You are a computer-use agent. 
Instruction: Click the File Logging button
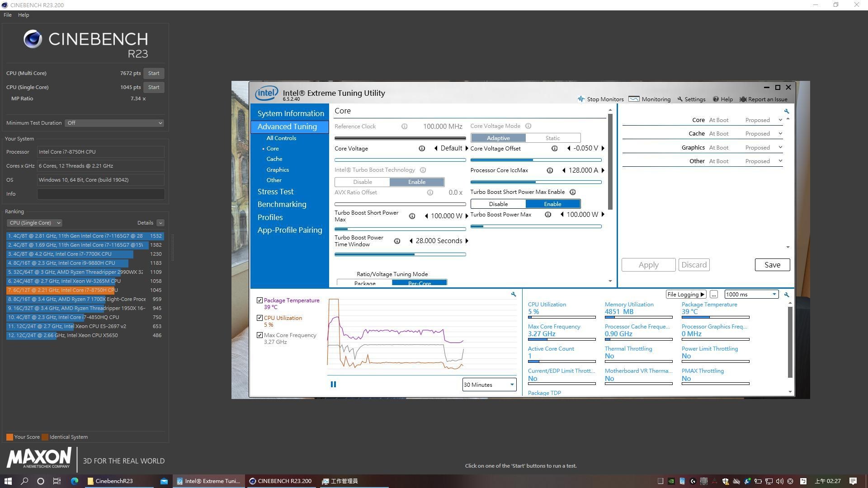pos(686,295)
